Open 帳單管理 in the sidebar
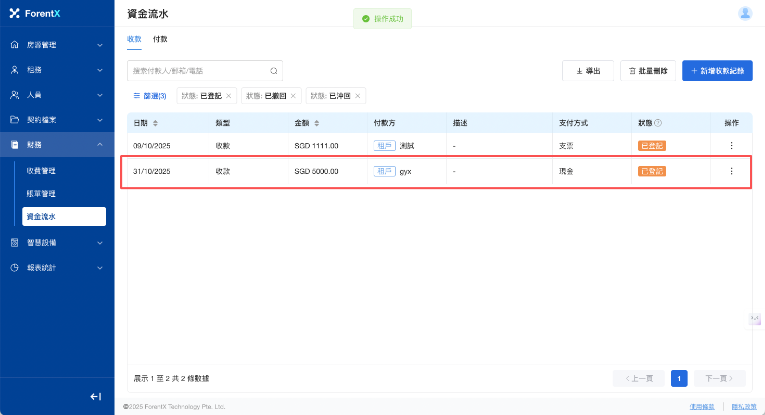The width and height of the screenshot is (765, 415). [41, 193]
